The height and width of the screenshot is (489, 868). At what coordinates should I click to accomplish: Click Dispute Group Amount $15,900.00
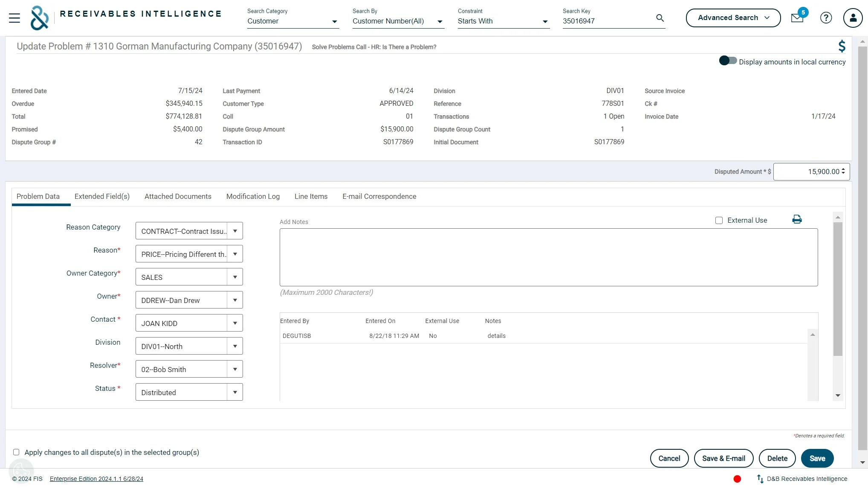397,129
